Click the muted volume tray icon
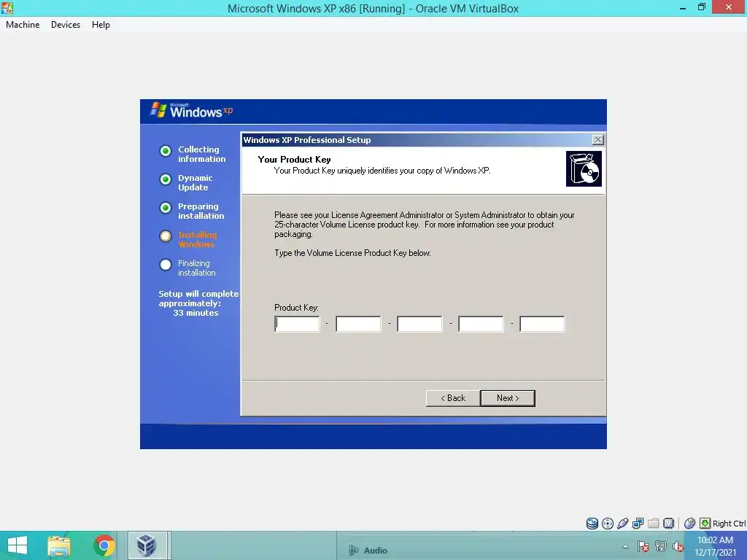This screenshot has width=747, height=560. [678, 545]
